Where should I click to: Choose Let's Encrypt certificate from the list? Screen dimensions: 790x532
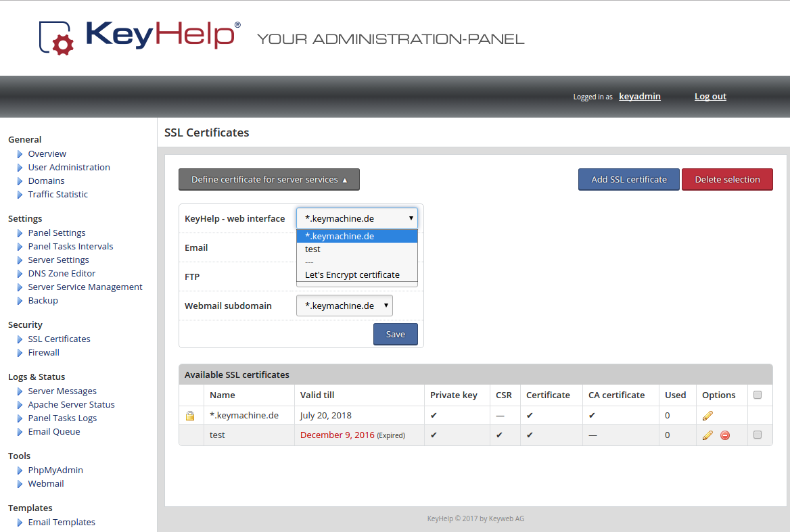click(x=352, y=274)
